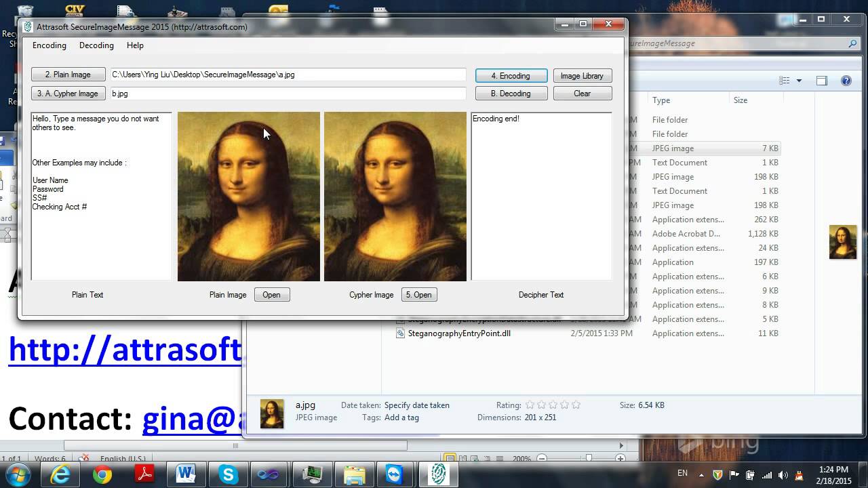Open the Image Library
This screenshot has height=488, width=868.
pos(582,75)
